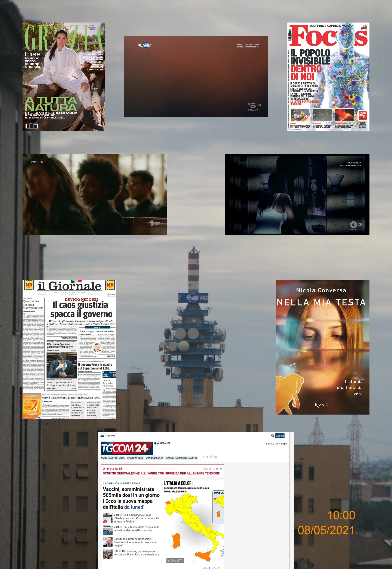392x569 pixels.
Task: Click Il caos giustizia headline on il Giornale
Action: (x=81, y=309)
